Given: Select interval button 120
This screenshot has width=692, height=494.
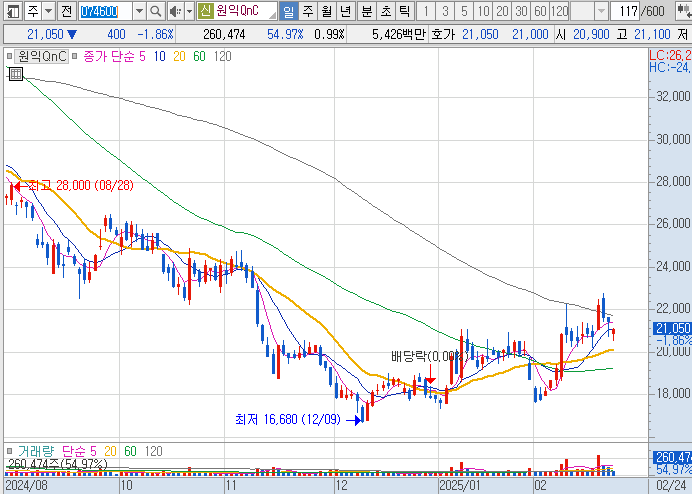Looking at the screenshot, I should tap(559, 11).
